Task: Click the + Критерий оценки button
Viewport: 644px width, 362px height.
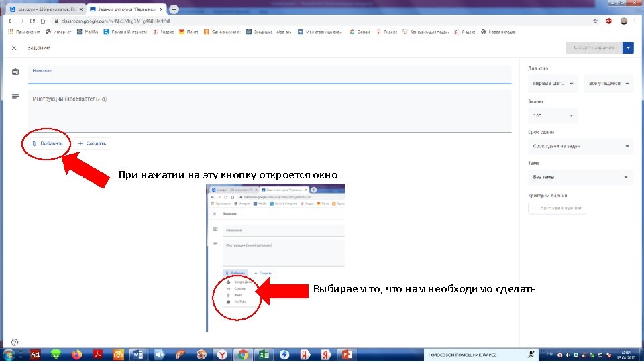Action: click(557, 208)
